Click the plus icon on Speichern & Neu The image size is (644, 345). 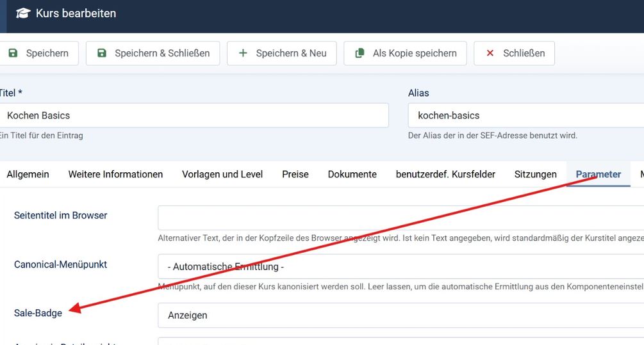pos(243,53)
